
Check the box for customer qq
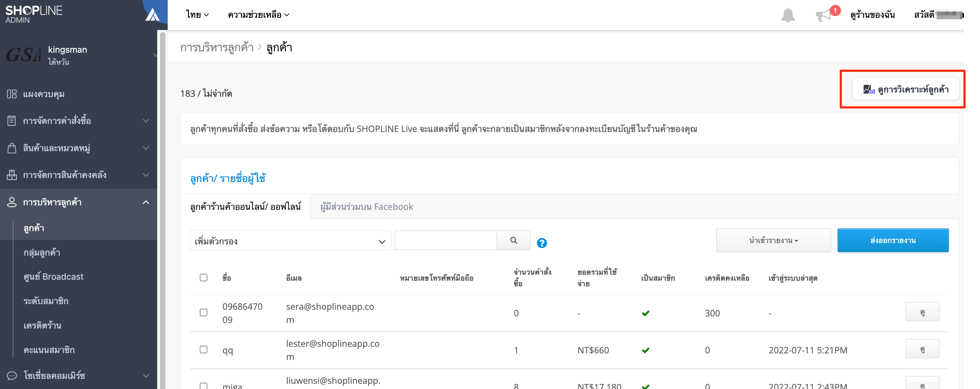pos(204,350)
